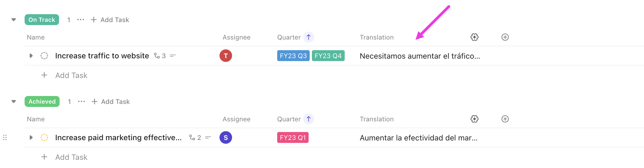Open the S assignee avatar
Viewport: 644px width, 168px height.
226,137
